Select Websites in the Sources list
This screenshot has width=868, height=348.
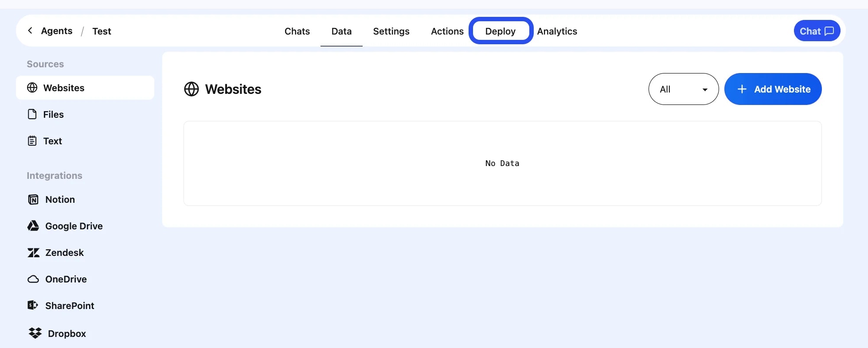coord(85,88)
